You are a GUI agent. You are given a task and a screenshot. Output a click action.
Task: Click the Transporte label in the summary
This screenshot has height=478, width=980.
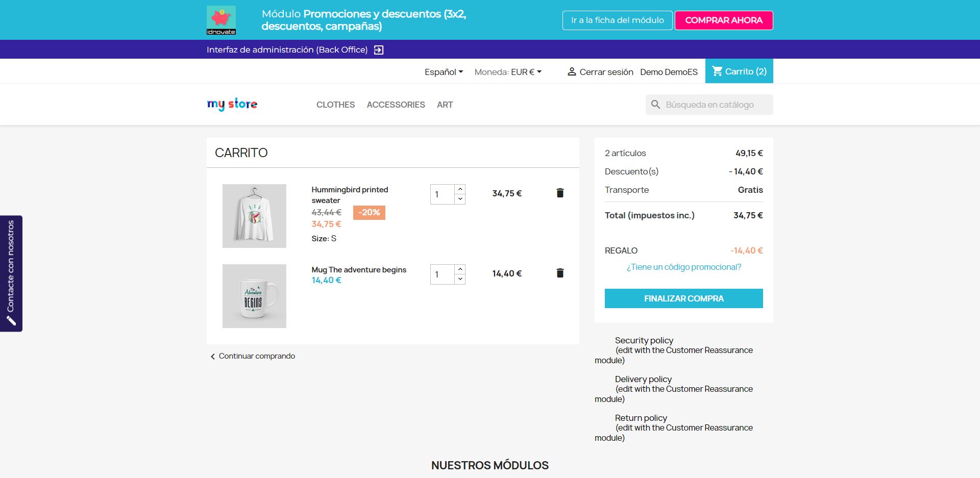[x=627, y=190]
